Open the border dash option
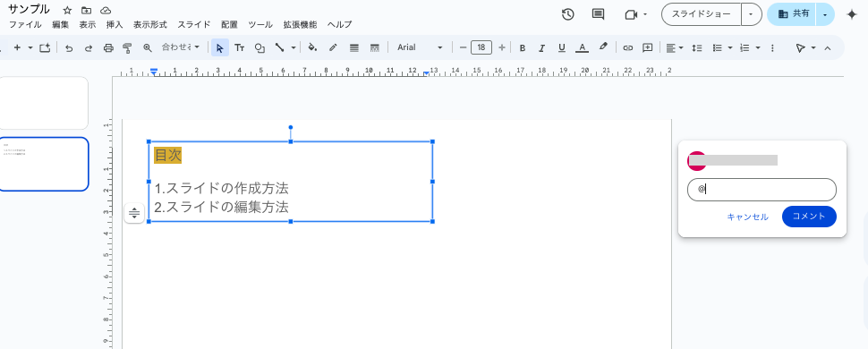This screenshot has width=868, height=349. (375, 47)
